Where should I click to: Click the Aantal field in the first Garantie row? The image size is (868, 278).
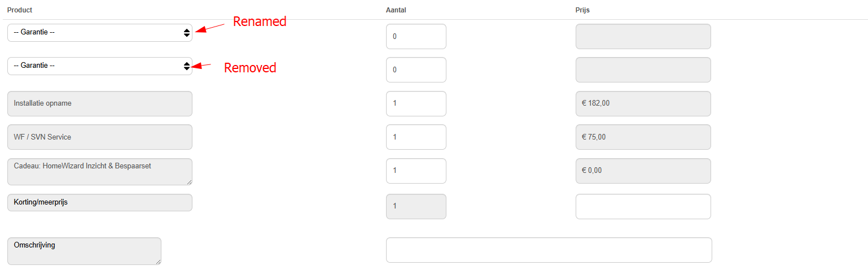tap(416, 37)
